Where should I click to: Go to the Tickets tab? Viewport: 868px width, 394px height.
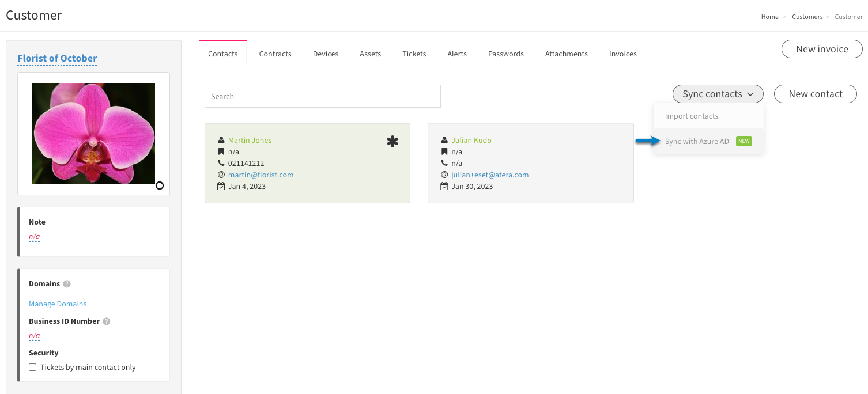pos(414,54)
